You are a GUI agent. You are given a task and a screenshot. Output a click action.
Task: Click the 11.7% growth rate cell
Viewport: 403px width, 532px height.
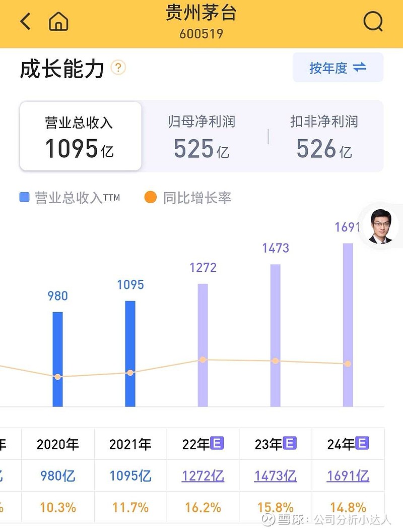click(x=130, y=508)
